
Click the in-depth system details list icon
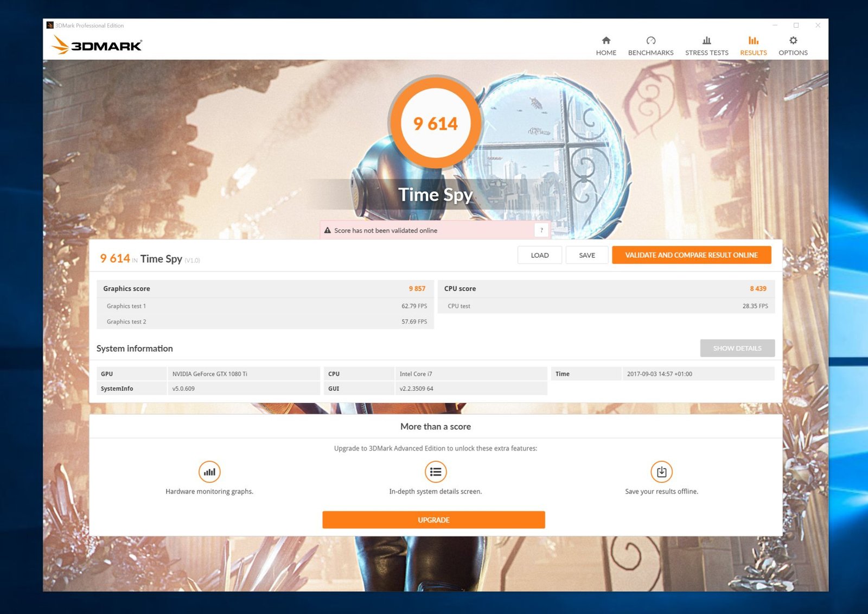coord(436,472)
